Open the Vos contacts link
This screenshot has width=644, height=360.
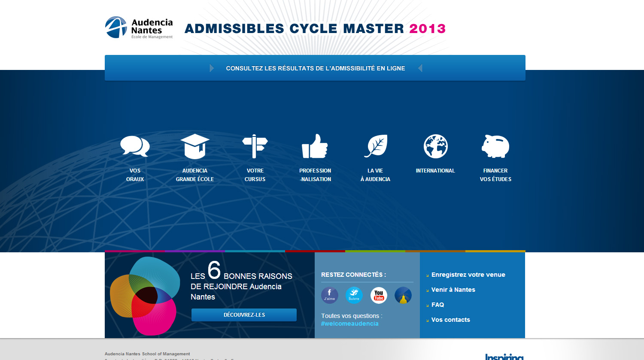pyautogui.click(x=451, y=320)
